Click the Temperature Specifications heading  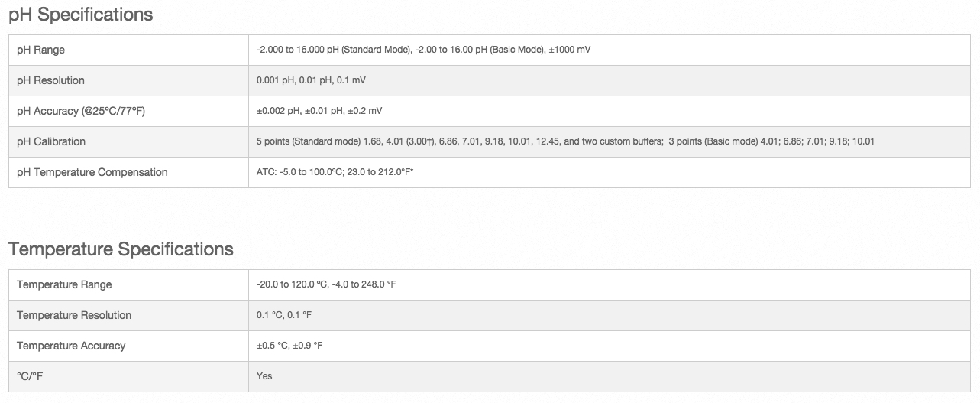[121, 249]
